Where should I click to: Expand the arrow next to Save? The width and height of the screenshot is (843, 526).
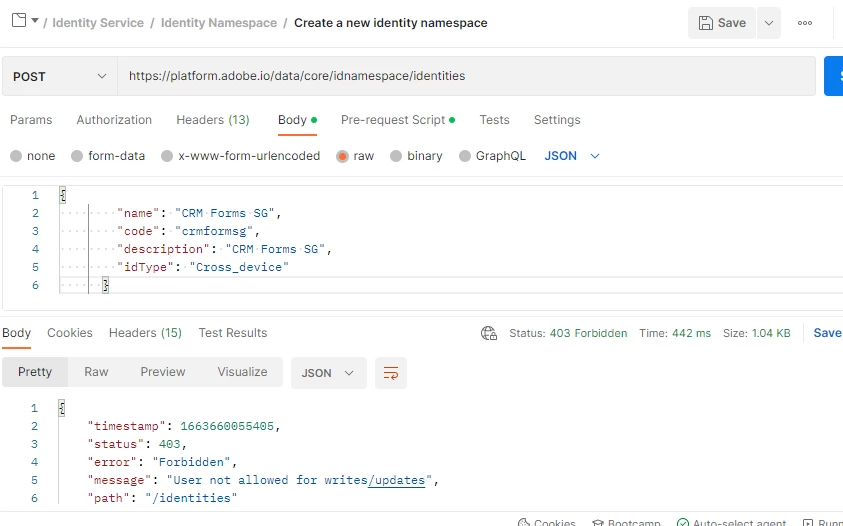pyautogui.click(x=768, y=23)
